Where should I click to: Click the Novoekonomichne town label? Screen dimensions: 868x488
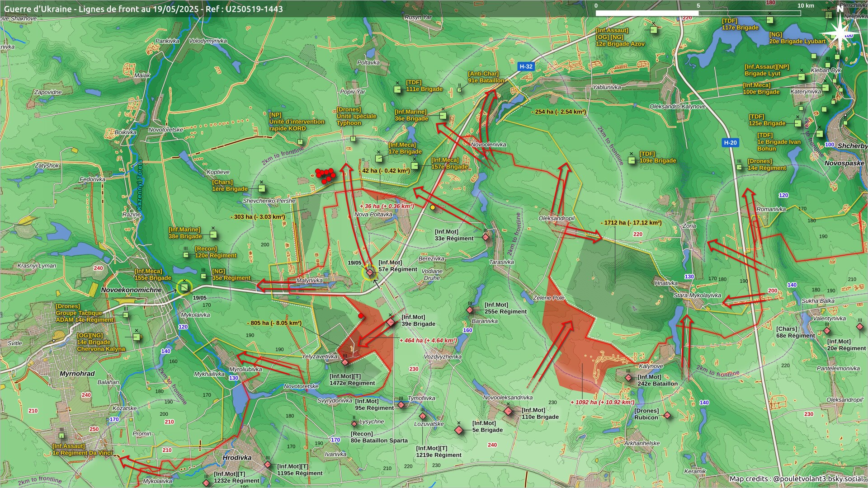[131, 290]
